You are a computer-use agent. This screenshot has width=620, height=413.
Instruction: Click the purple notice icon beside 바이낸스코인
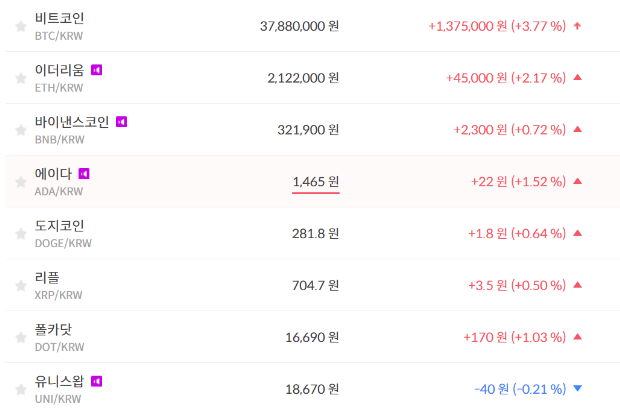[x=122, y=122]
